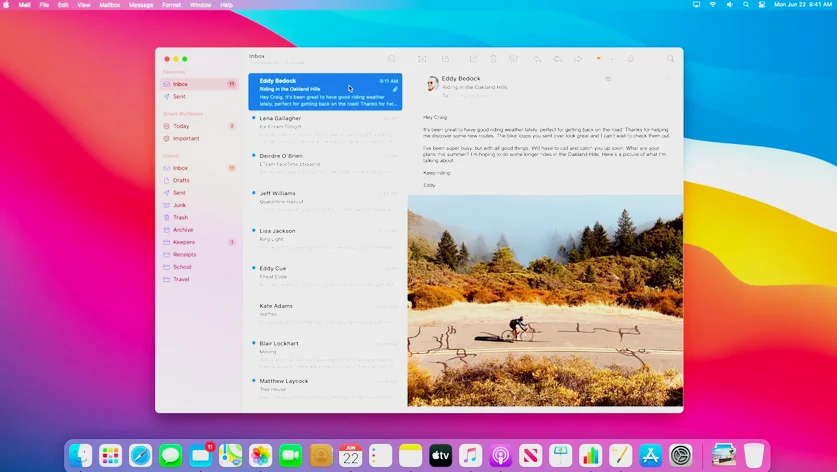The image size is (837, 472).
Task: Open the Edit menu
Action: pyautogui.click(x=63, y=5)
